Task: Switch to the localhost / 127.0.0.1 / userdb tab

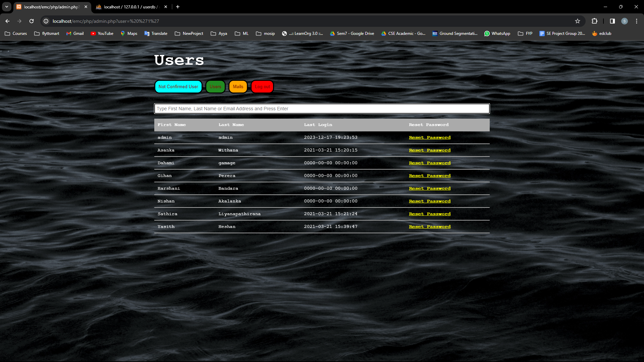Action: 131,7
